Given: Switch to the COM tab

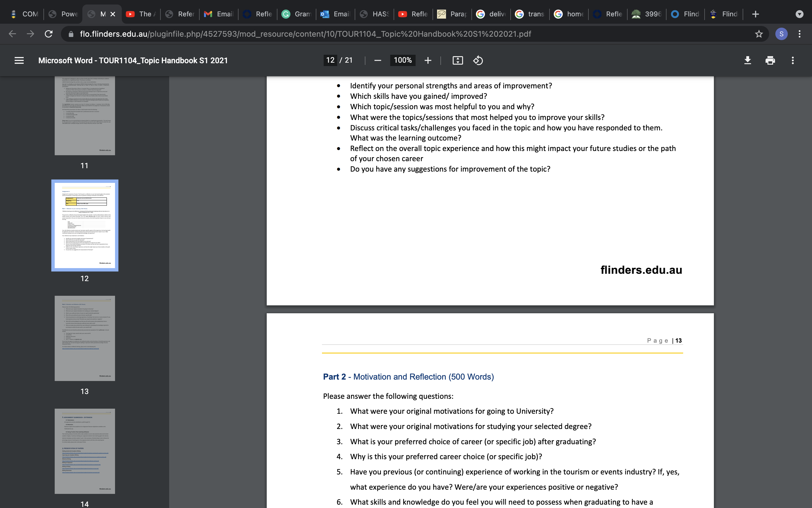Looking at the screenshot, I should pyautogui.click(x=24, y=14).
